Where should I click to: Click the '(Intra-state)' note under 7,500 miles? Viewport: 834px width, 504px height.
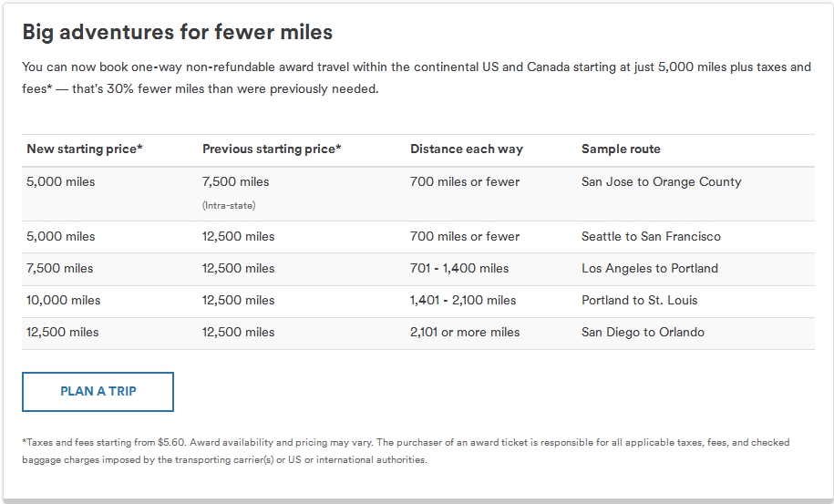coord(229,206)
